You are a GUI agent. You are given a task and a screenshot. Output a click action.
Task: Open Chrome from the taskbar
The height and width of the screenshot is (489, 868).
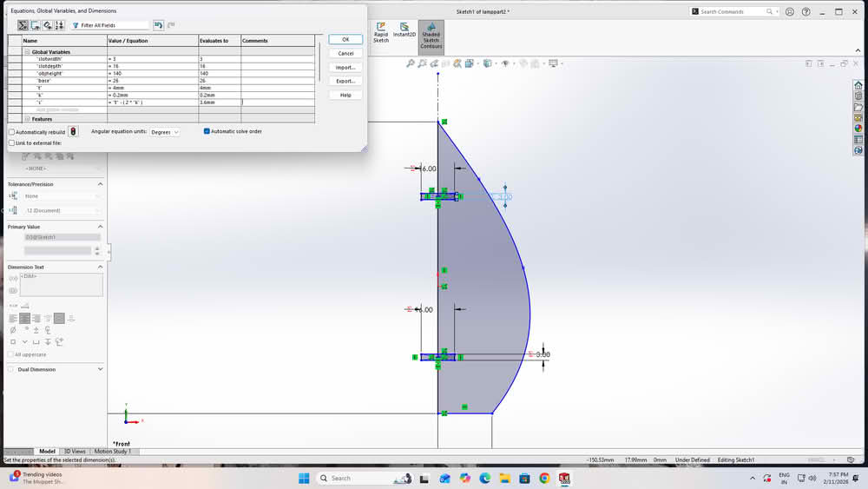(x=544, y=478)
